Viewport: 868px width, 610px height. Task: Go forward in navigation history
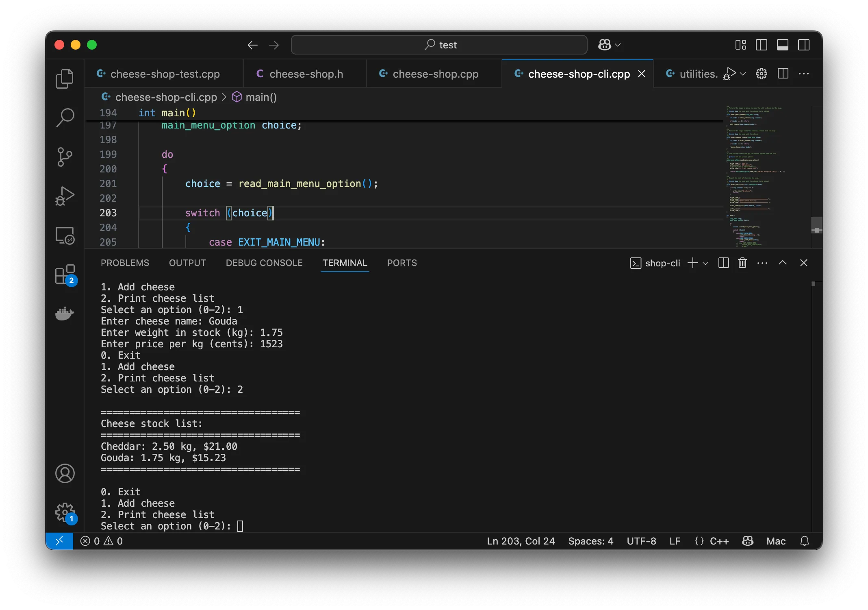[x=274, y=45]
